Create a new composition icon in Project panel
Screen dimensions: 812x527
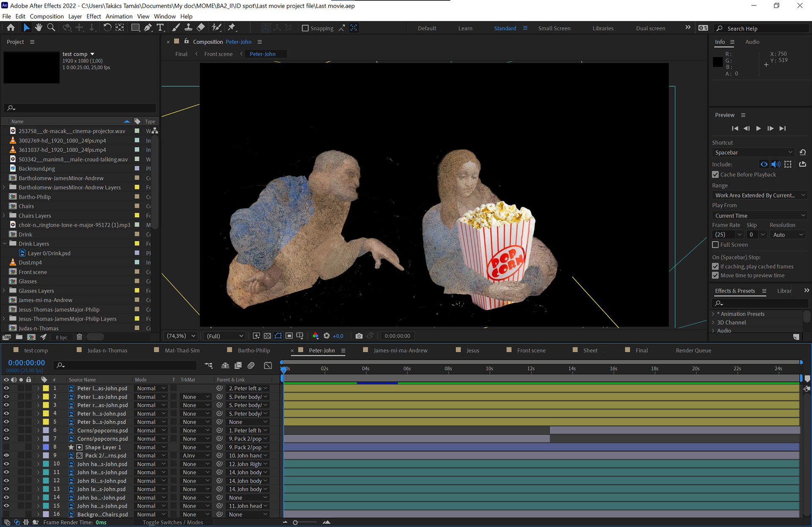click(31, 337)
